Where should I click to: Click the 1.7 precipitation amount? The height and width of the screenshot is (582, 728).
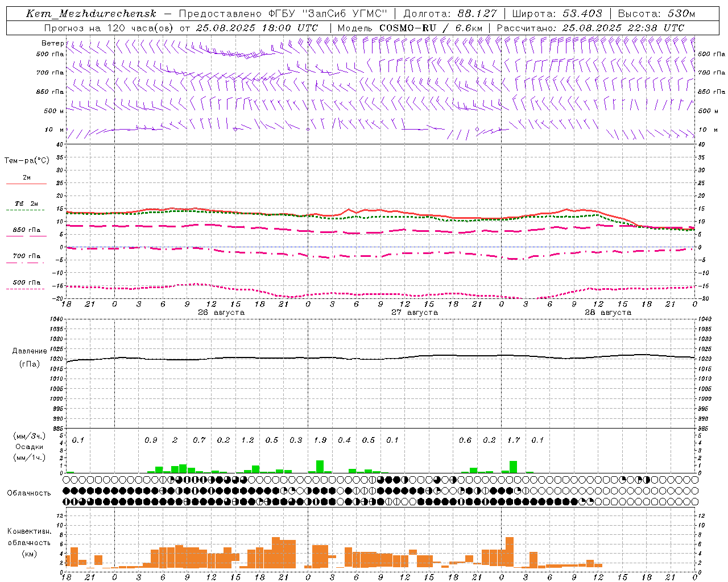[514, 440]
